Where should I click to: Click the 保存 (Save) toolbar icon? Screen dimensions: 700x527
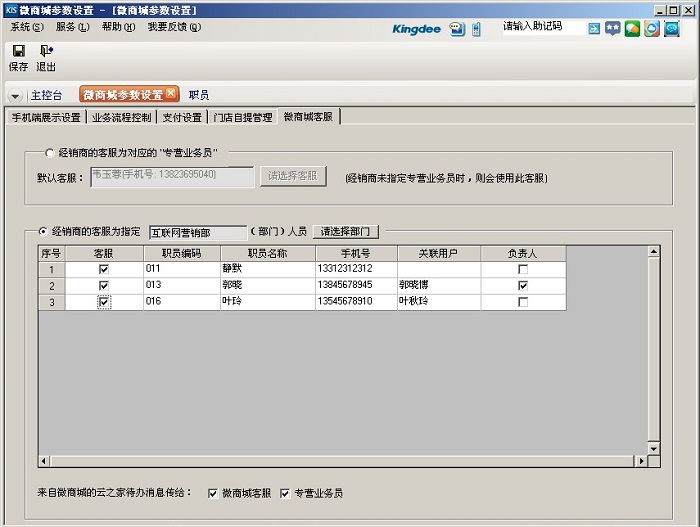(x=18, y=50)
